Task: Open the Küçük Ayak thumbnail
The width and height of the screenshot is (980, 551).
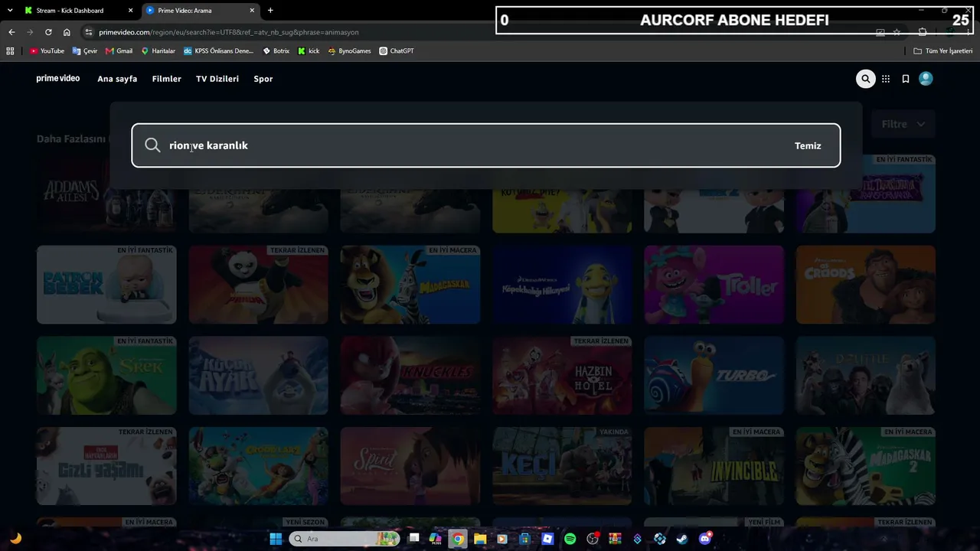Action: 259,376
